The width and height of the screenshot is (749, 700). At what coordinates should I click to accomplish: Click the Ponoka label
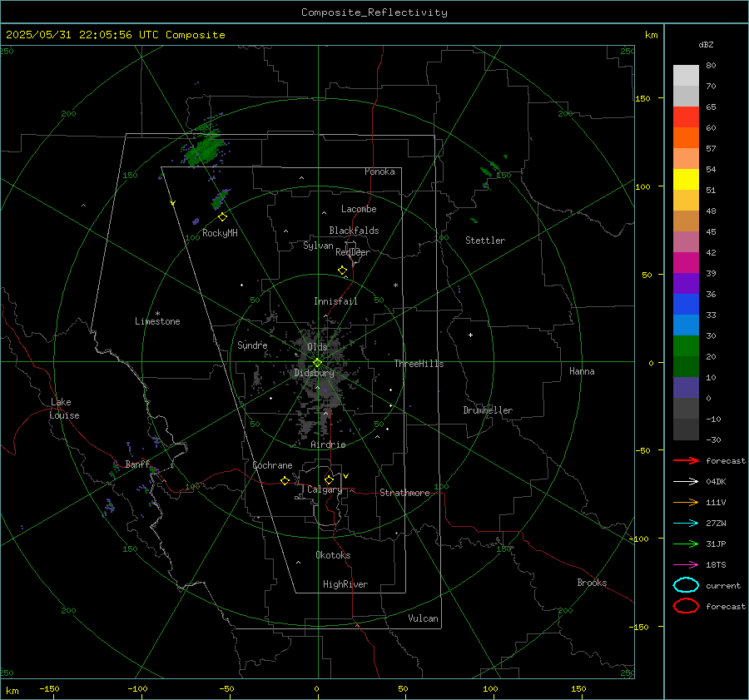[x=379, y=171]
